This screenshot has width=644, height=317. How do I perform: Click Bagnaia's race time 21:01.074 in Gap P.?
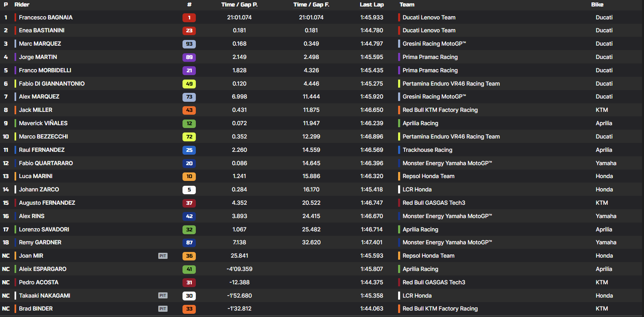[239, 17]
